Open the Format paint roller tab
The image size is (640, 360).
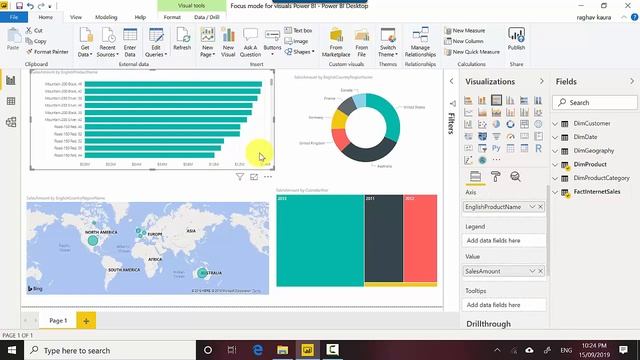click(x=496, y=177)
